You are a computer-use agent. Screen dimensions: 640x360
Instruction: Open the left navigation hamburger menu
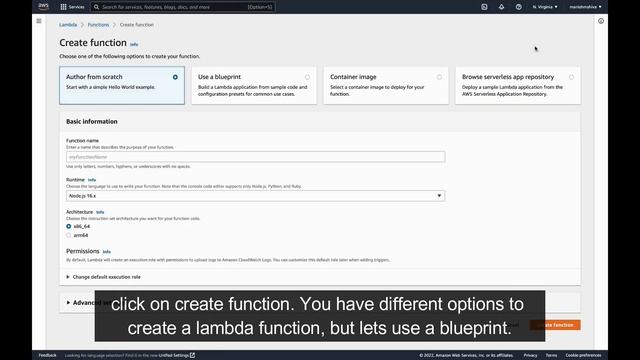39,21
